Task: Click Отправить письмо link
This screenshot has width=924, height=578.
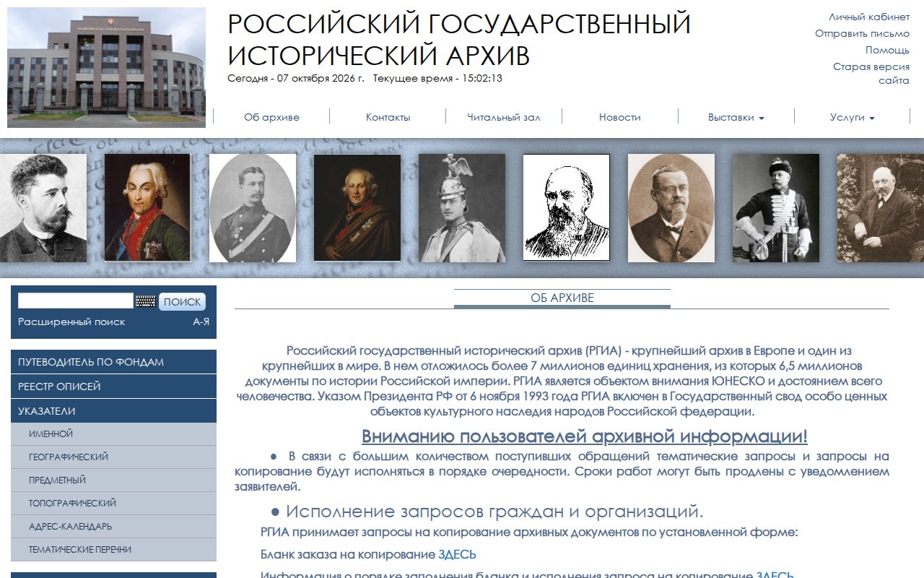Action: (x=863, y=33)
